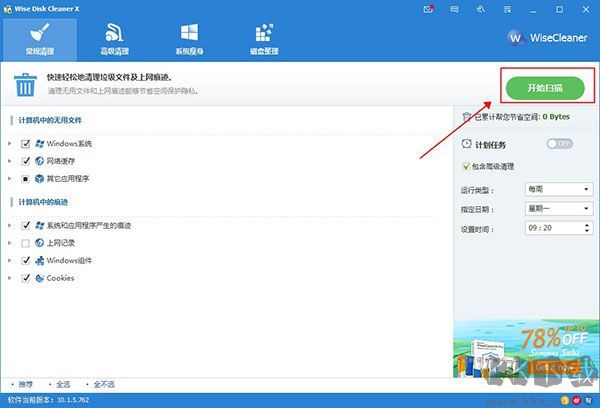Click the WiseCleaner logo
600x408 pixels.
point(547,38)
